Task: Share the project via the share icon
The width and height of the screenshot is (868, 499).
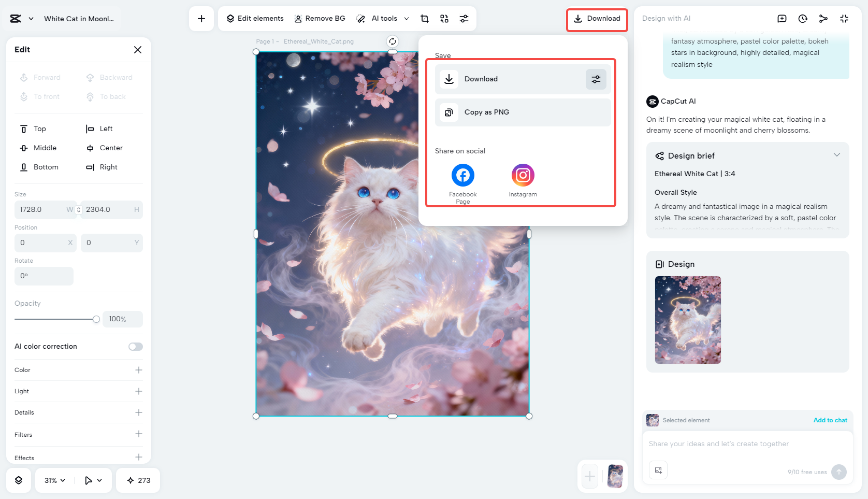Action: [823, 18]
